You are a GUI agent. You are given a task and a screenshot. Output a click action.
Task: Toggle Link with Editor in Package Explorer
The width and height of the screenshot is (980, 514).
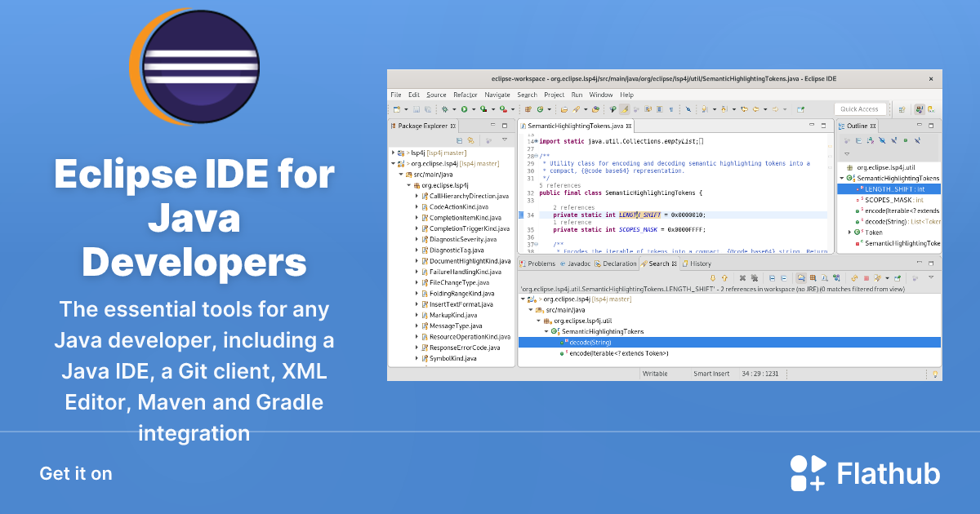pos(471,140)
